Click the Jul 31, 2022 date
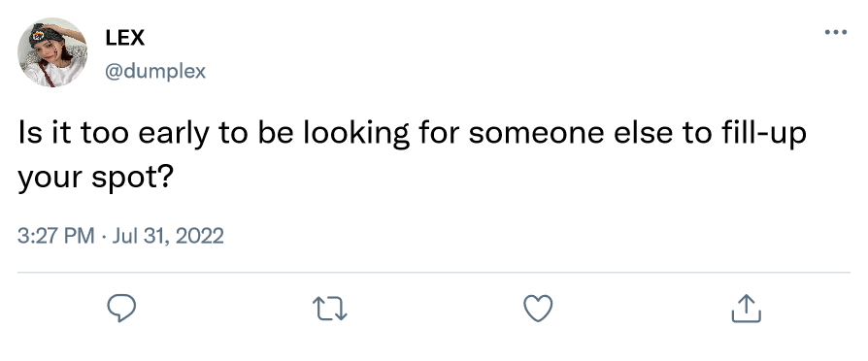The image size is (868, 361). coord(168,236)
